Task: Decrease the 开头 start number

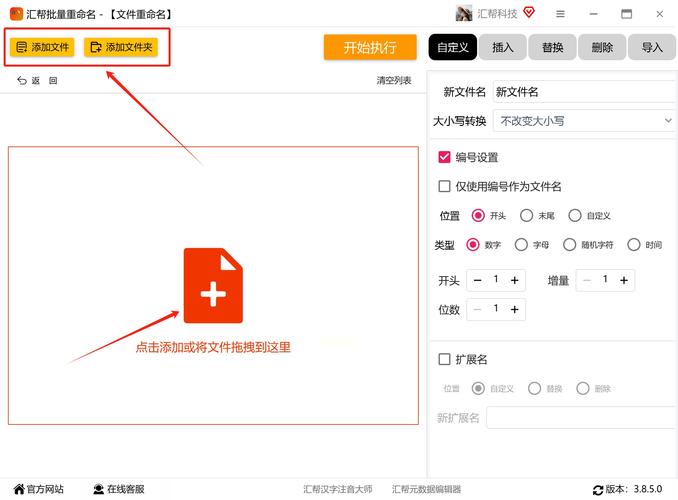Action: 477,280
